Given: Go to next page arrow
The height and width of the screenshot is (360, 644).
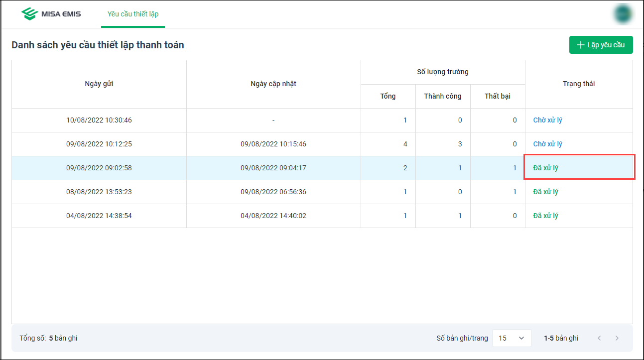Looking at the screenshot, I should [x=617, y=338].
